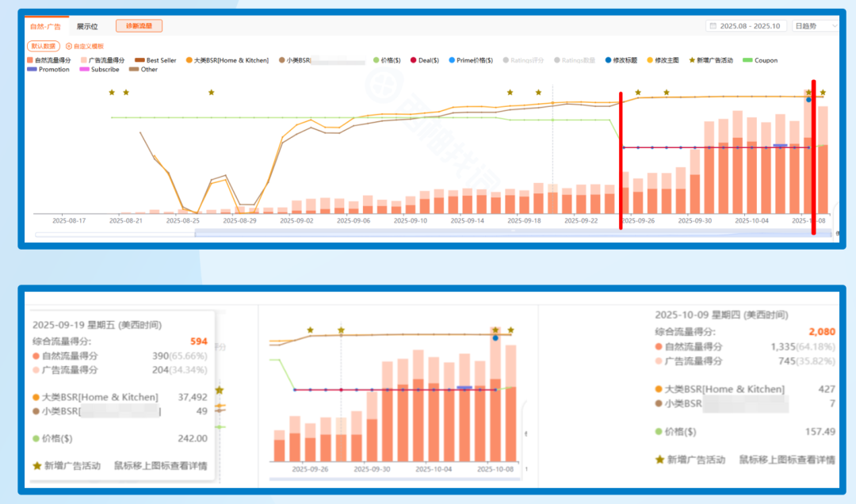Image resolution: width=856 pixels, height=504 pixels.
Task: Toggle the Deal($) legend dot
Action: [413, 60]
